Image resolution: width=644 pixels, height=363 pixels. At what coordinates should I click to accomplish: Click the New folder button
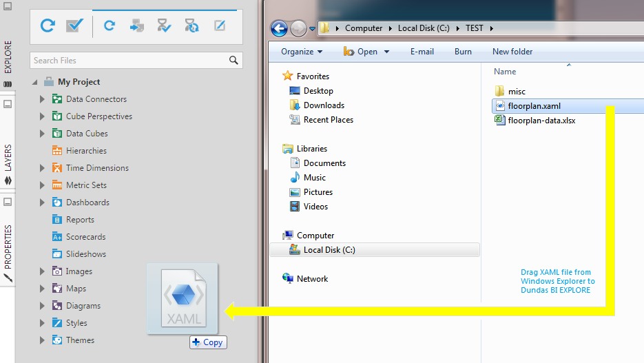512,52
